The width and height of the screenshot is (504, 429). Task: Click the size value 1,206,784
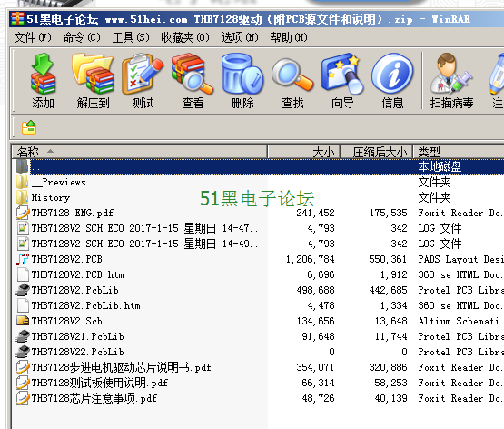311,259
